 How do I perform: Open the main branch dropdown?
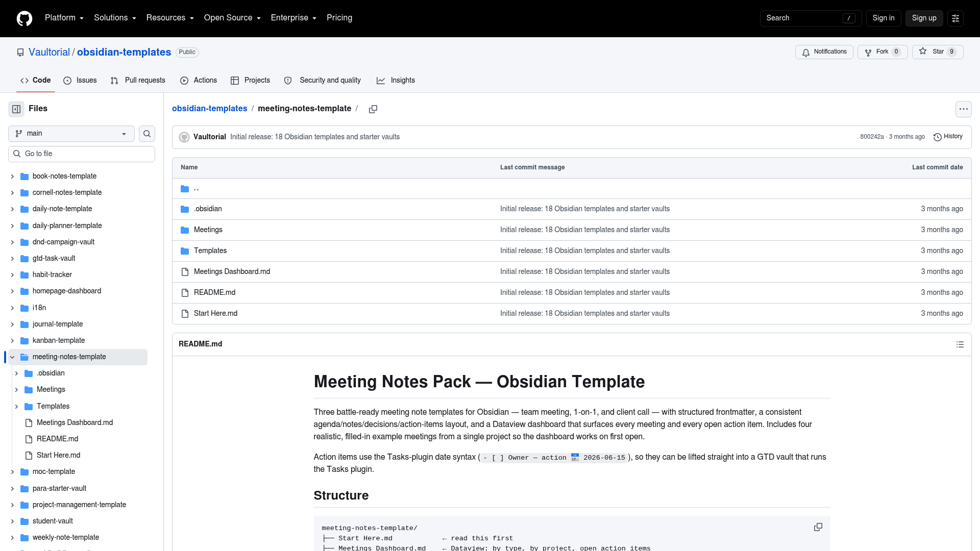tap(71, 134)
